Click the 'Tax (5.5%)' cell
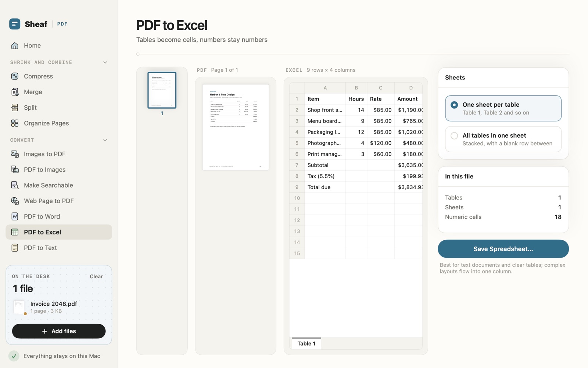The width and height of the screenshot is (588, 368). pyautogui.click(x=325, y=176)
